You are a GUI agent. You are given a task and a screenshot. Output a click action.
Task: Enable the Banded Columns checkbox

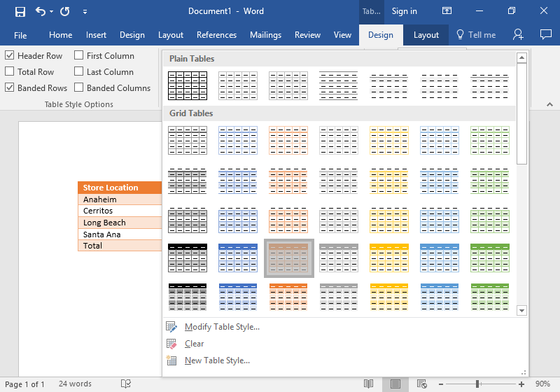pos(79,87)
